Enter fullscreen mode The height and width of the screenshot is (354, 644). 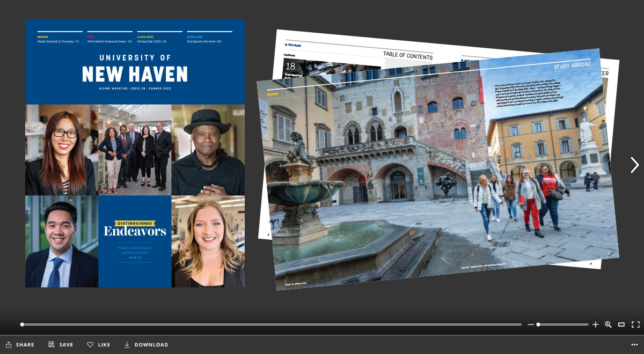[x=635, y=324]
